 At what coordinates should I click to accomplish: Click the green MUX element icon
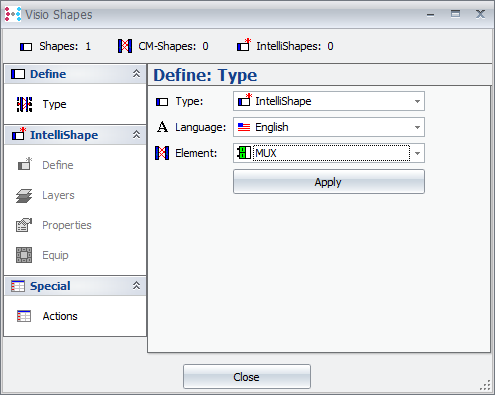click(244, 153)
